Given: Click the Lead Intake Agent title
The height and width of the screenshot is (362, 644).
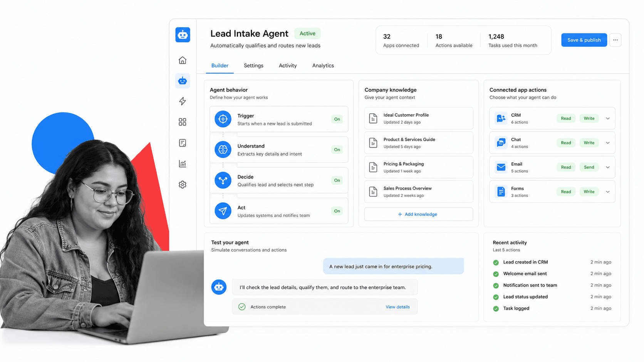Looking at the screenshot, I should 249,33.
